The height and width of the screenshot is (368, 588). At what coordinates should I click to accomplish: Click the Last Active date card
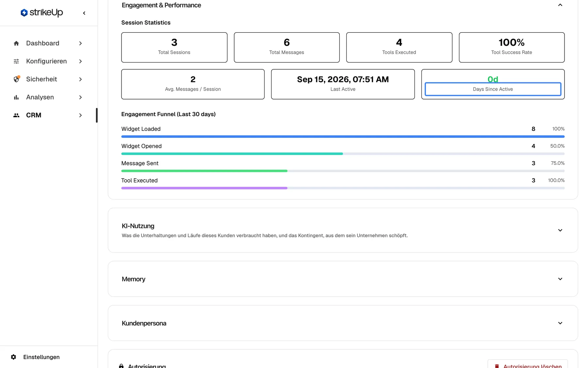tap(343, 84)
